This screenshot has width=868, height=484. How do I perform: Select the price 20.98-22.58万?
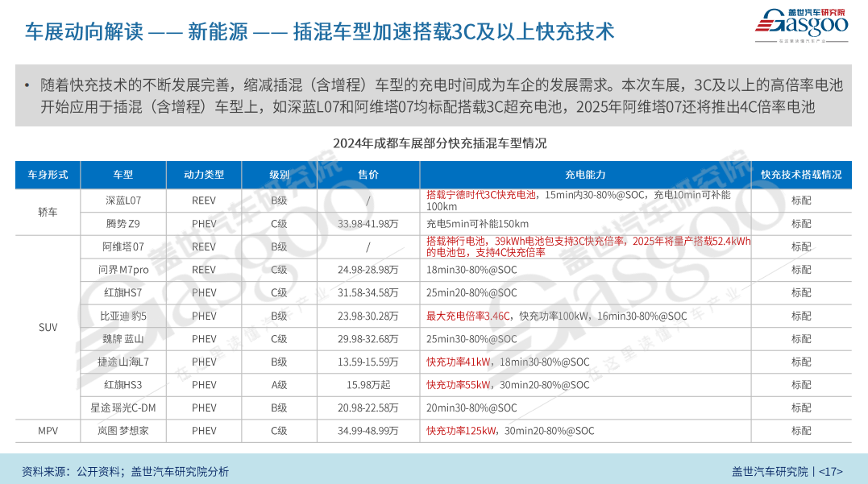pos(368,407)
